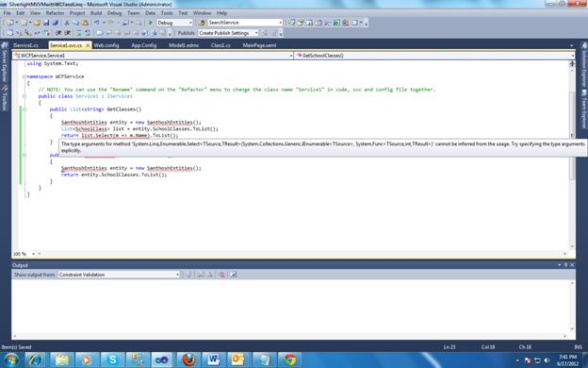Click Find in Files icon beside SearchService
This screenshot has width=588, height=368.
(202, 23)
